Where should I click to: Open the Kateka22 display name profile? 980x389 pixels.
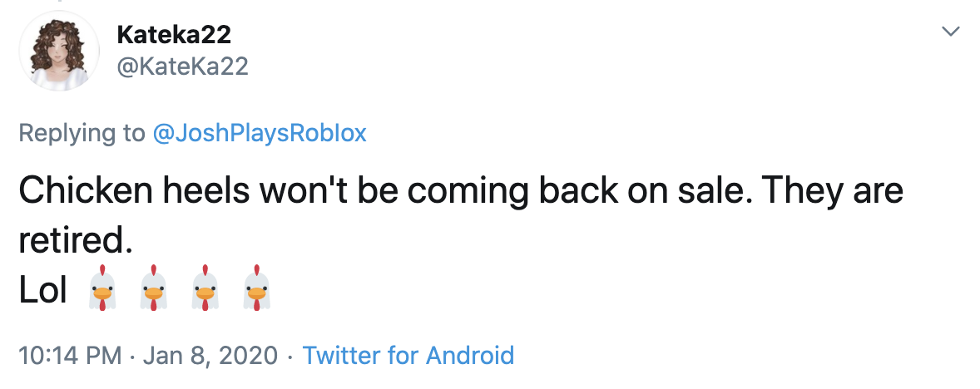173,35
